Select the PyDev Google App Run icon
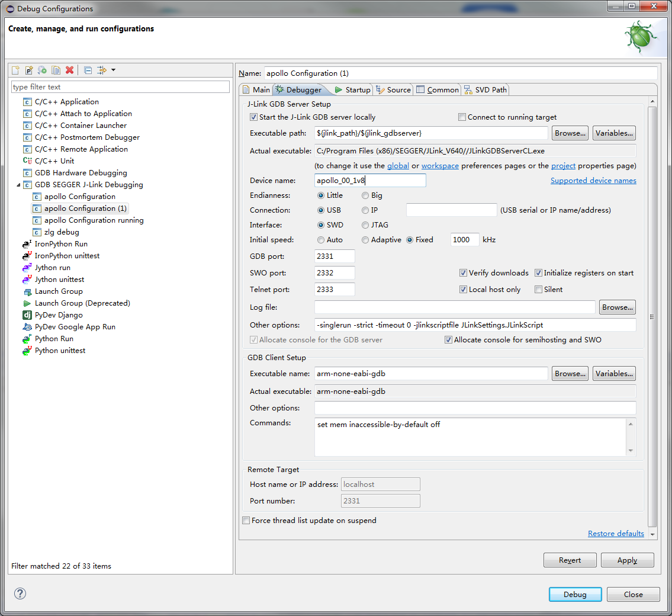Viewport: 672px width, 616px height. (x=27, y=326)
